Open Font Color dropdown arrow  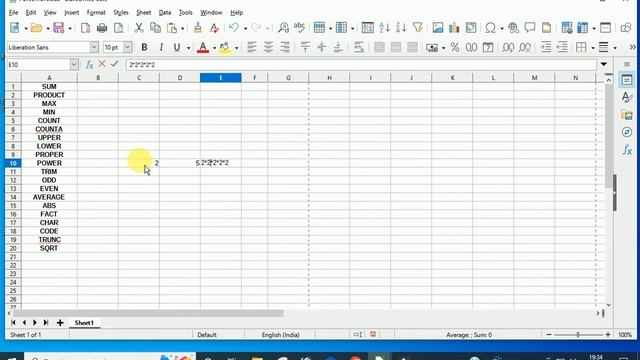[x=214, y=48]
